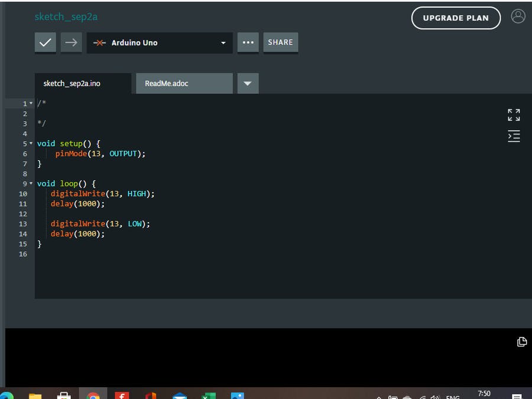Collapse the comment block at line 1
The height and width of the screenshot is (399, 532).
tap(31, 103)
